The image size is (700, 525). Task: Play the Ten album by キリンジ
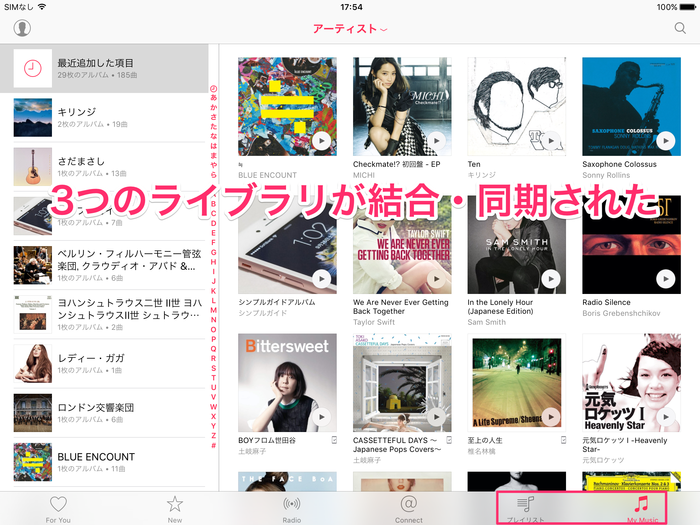tap(551, 141)
